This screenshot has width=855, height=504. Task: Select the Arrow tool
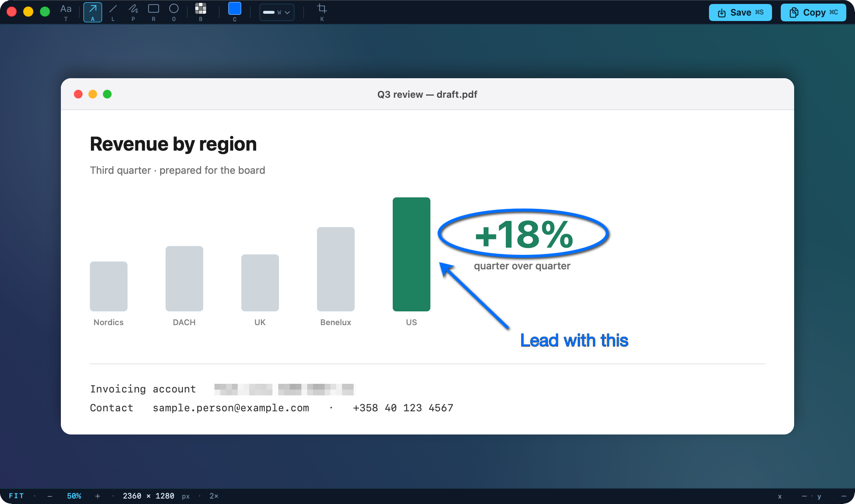point(93,12)
